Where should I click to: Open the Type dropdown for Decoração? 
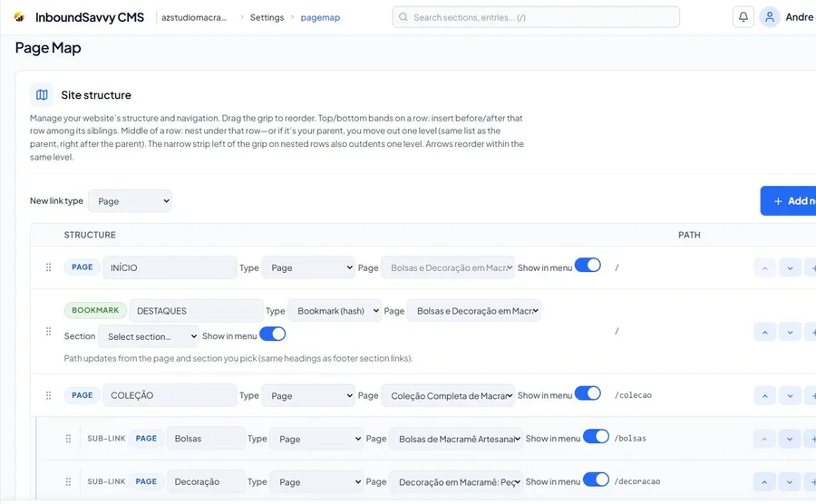pos(316,481)
